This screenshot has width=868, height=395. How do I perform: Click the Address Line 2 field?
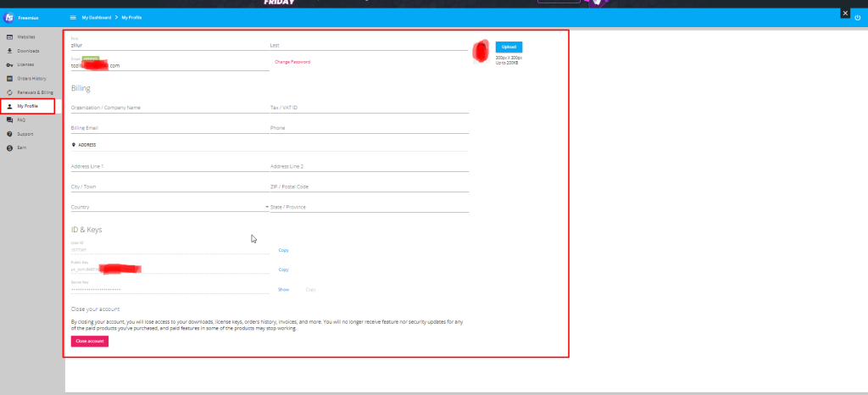click(x=370, y=166)
